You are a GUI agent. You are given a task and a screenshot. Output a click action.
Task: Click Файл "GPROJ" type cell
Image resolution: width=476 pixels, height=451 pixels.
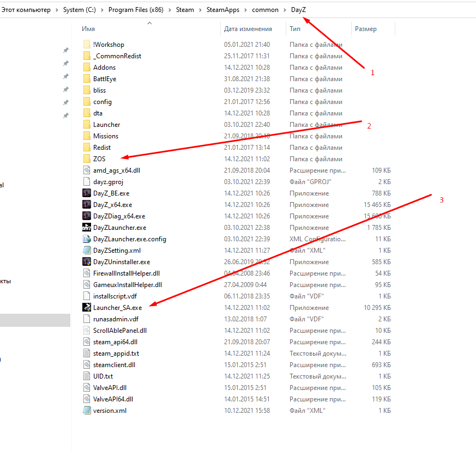click(x=310, y=182)
